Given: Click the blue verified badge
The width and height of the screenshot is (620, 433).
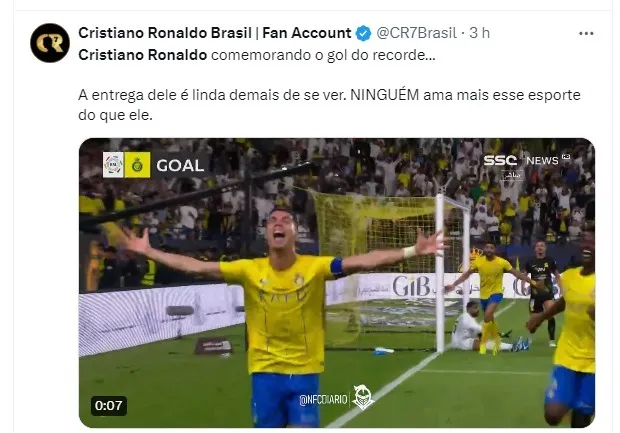Looking at the screenshot, I should (x=363, y=33).
